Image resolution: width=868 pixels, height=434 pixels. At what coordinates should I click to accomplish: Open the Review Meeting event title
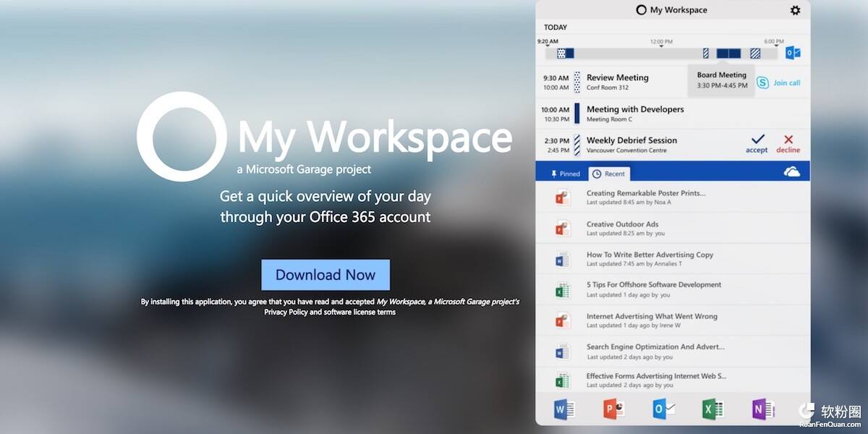tap(618, 77)
